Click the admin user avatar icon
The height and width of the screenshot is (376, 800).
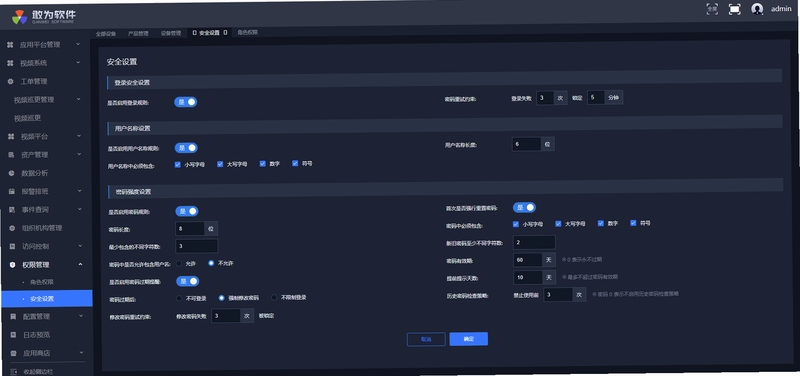click(x=757, y=9)
